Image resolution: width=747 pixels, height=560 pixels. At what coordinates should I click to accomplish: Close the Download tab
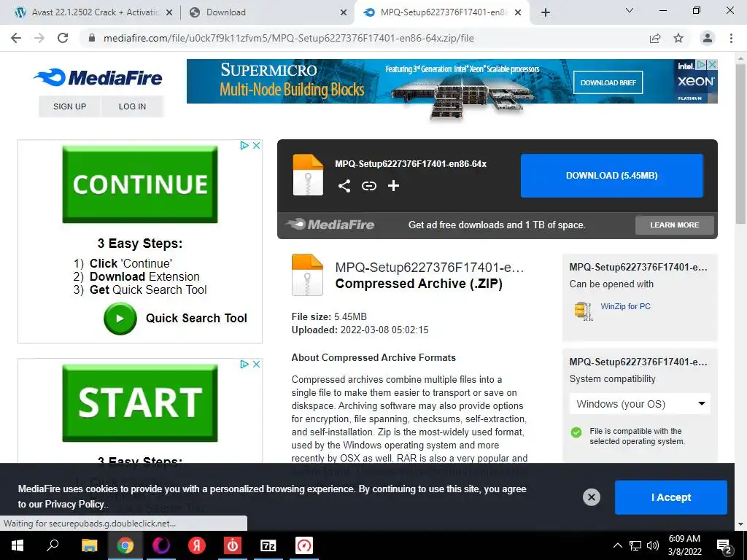click(x=344, y=13)
